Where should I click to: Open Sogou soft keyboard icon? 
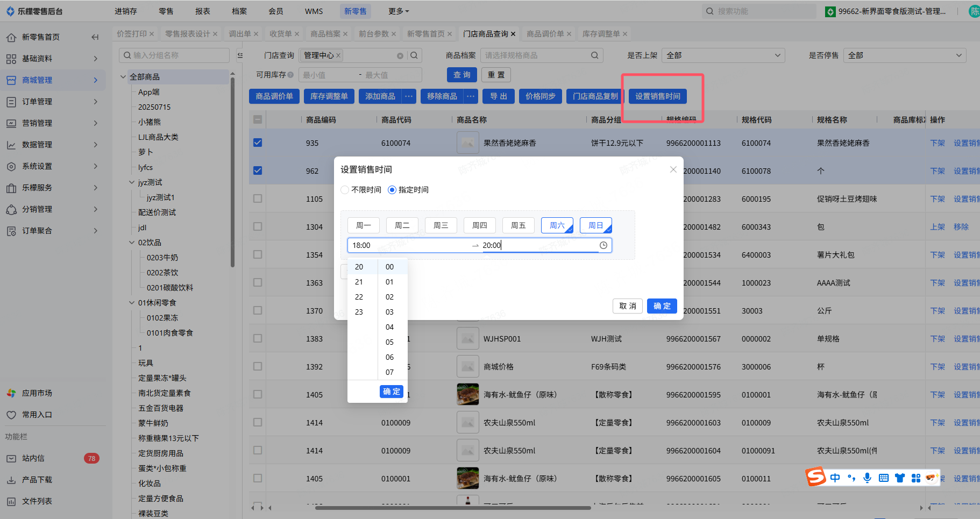(x=883, y=478)
